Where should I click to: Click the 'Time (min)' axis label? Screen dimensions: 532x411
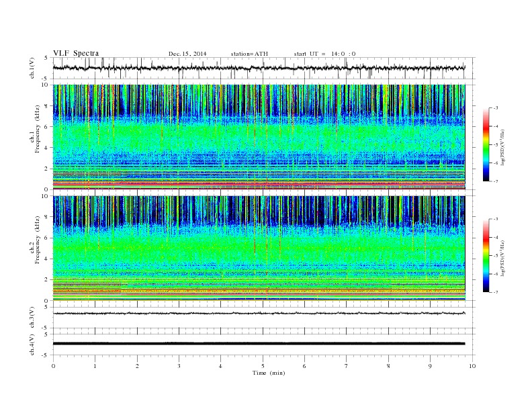coord(269,373)
